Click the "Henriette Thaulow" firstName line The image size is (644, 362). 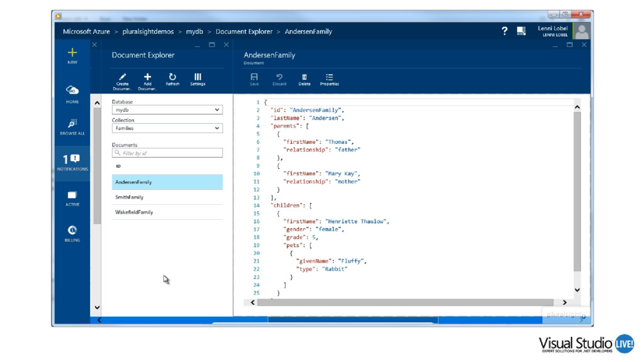(x=336, y=221)
